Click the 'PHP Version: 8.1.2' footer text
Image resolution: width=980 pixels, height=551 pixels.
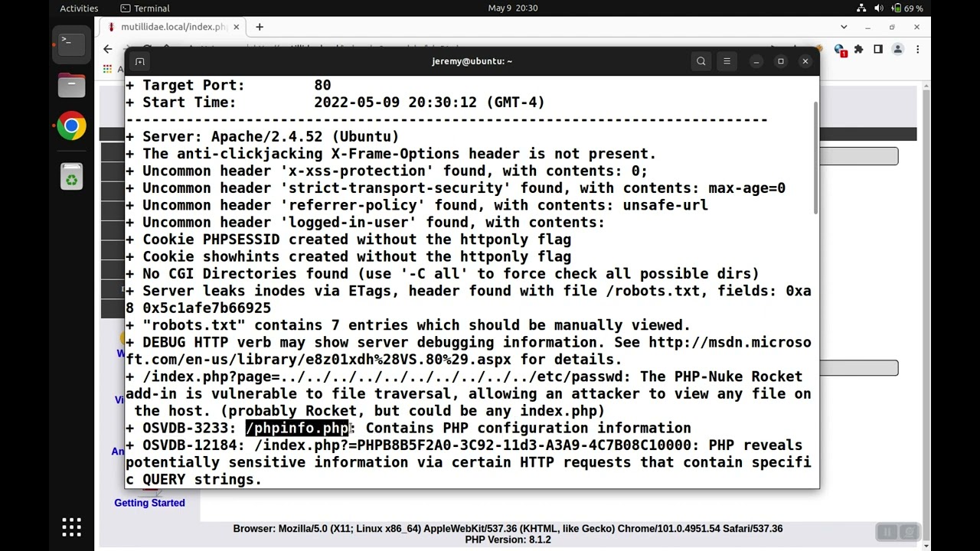click(x=508, y=540)
